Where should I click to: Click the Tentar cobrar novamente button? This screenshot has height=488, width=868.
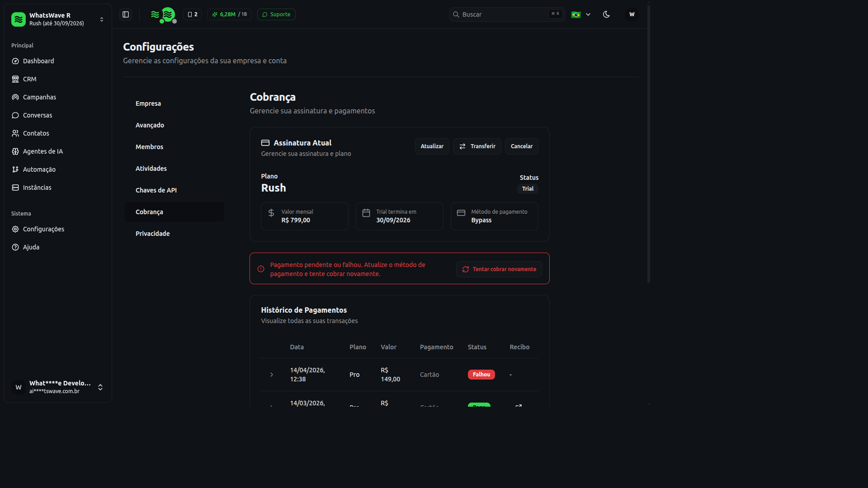click(499, 269)
